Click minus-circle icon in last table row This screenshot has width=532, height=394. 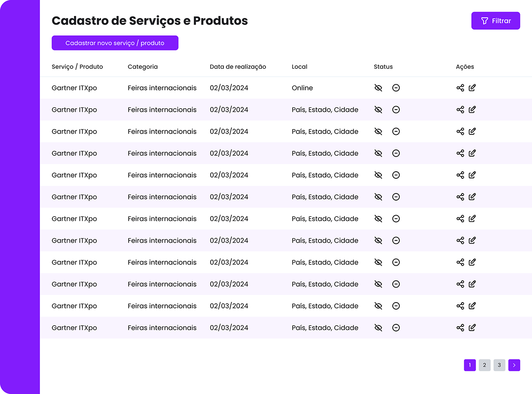[396, 327]
